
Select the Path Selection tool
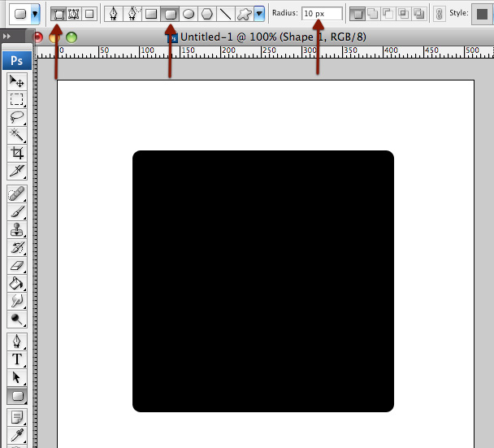pos(17,377)
